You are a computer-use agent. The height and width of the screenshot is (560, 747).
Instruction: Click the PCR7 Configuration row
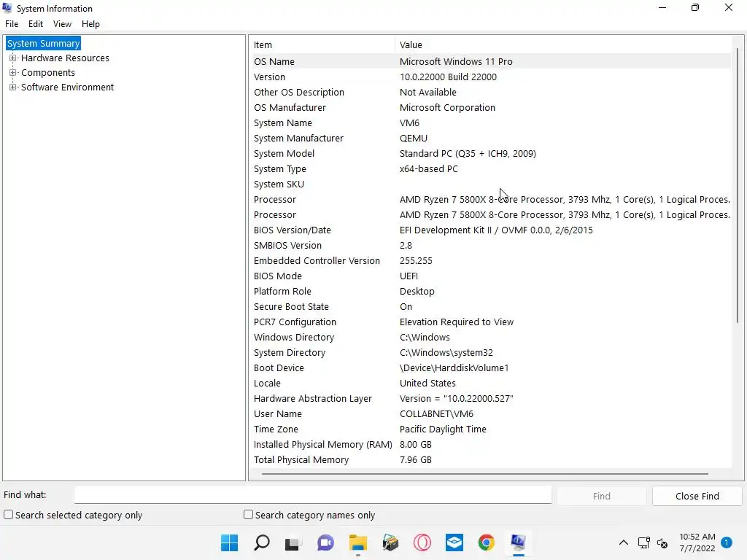coord(491,322)
